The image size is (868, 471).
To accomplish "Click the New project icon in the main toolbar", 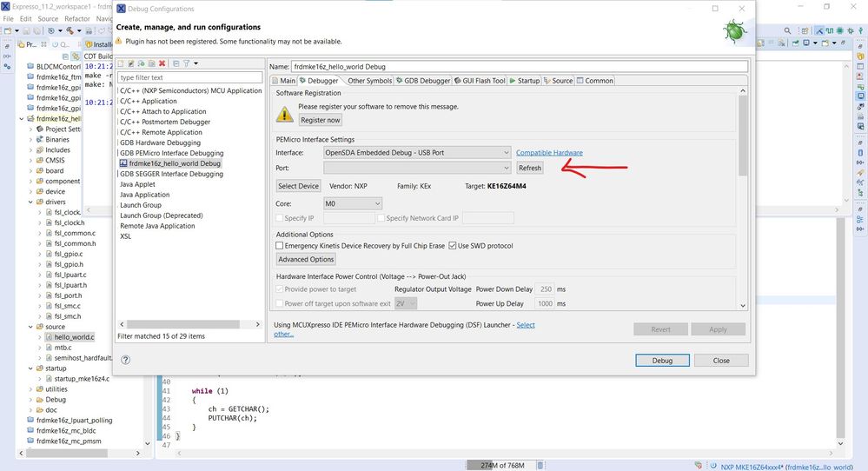I will pos(8,31).
